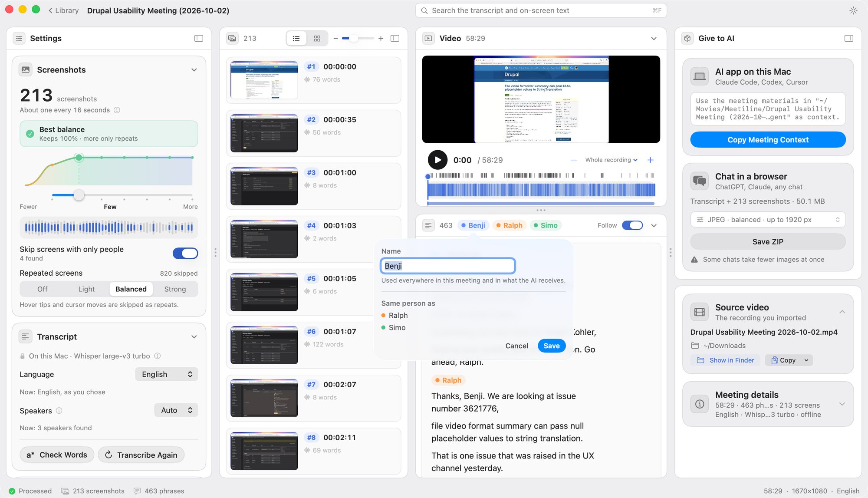Collapse the Settings sidebar panel

199,39
